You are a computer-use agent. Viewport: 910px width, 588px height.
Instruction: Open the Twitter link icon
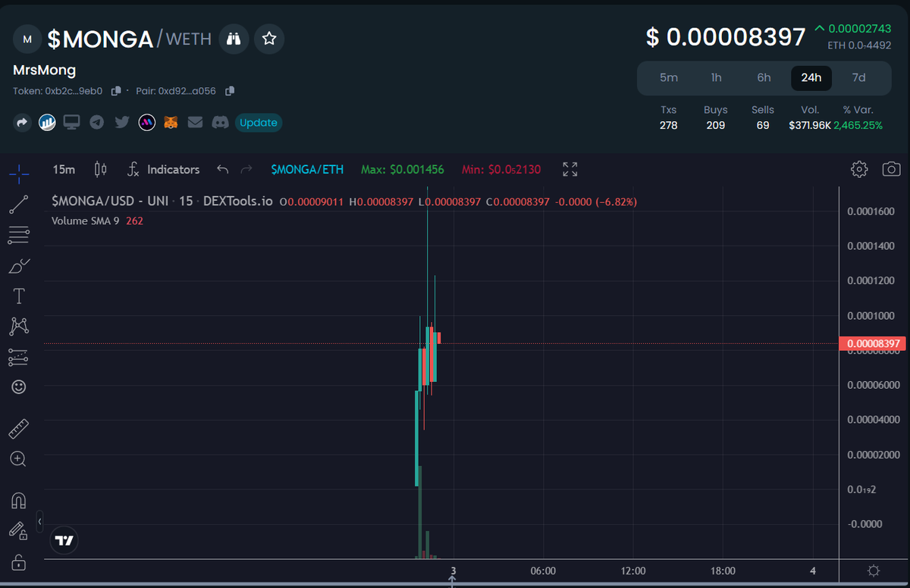(121, 122)
